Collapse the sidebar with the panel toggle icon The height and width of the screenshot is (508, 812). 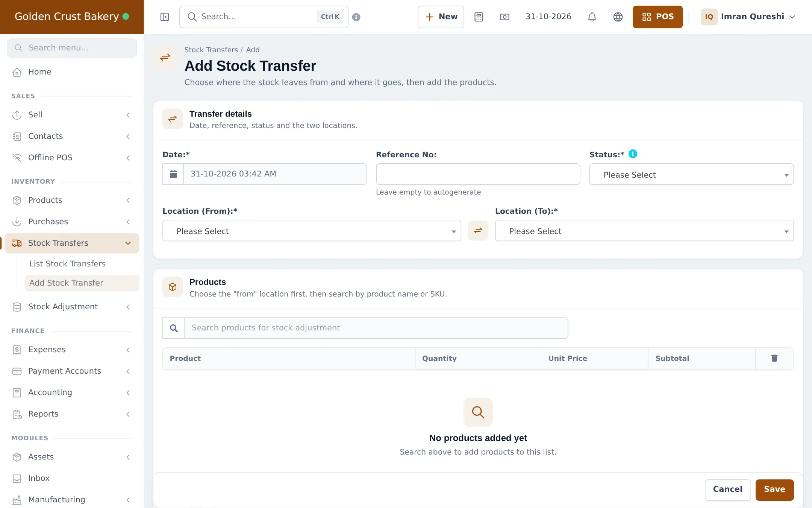coord(165,17)
